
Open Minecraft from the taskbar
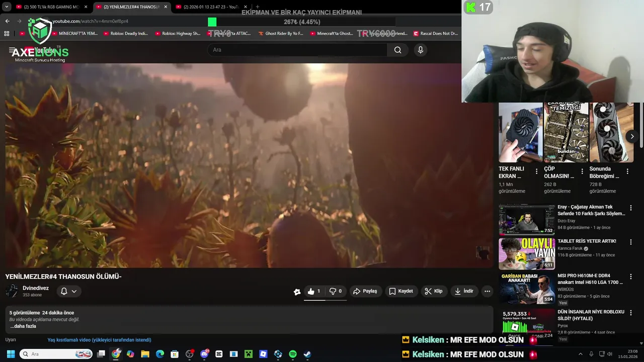point(249,354)
